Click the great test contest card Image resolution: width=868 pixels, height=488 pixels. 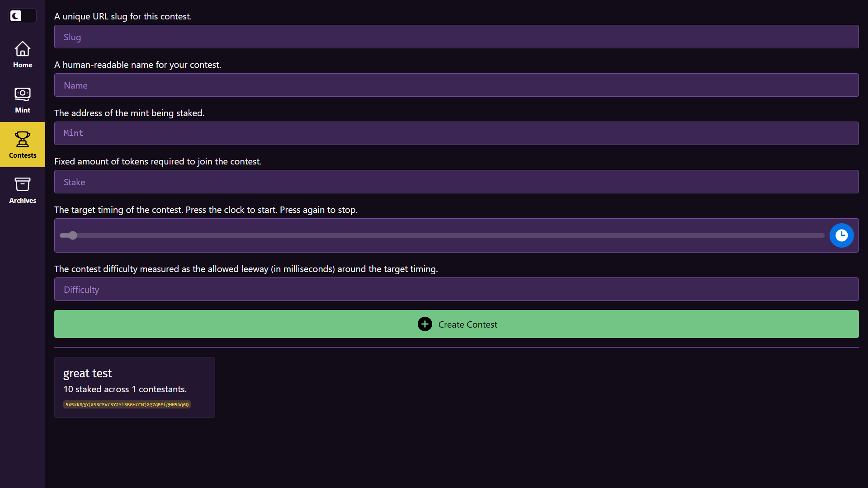click(135, 387)
